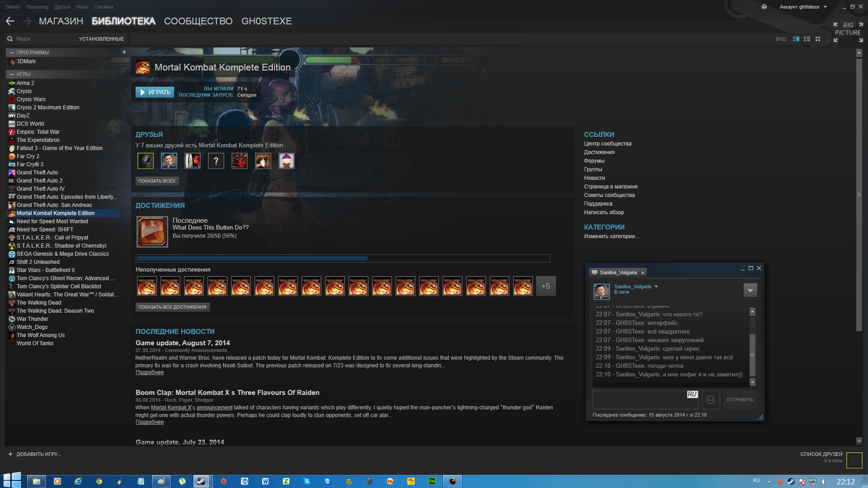Click ПОКАЗАТЬ ВСЕ ДОСТИЖЕНИЯ button

pyautogui.click(x=172, y=307)
